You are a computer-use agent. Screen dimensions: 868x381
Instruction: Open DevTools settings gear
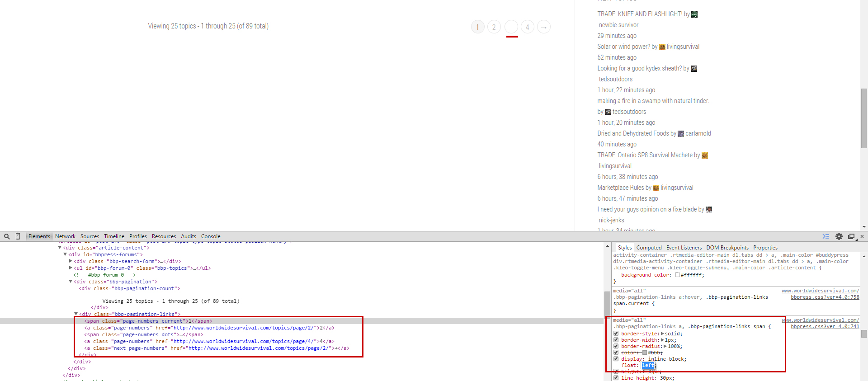(x=839, y=236)
